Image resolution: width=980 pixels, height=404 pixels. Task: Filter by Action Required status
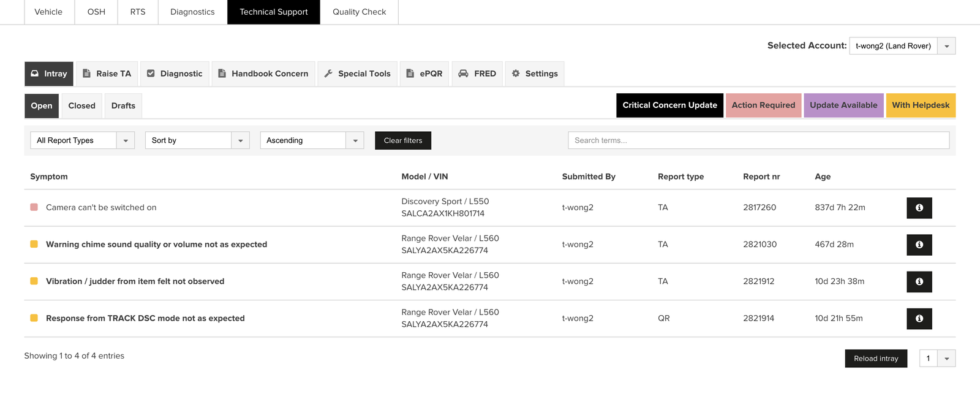point(763,105)
